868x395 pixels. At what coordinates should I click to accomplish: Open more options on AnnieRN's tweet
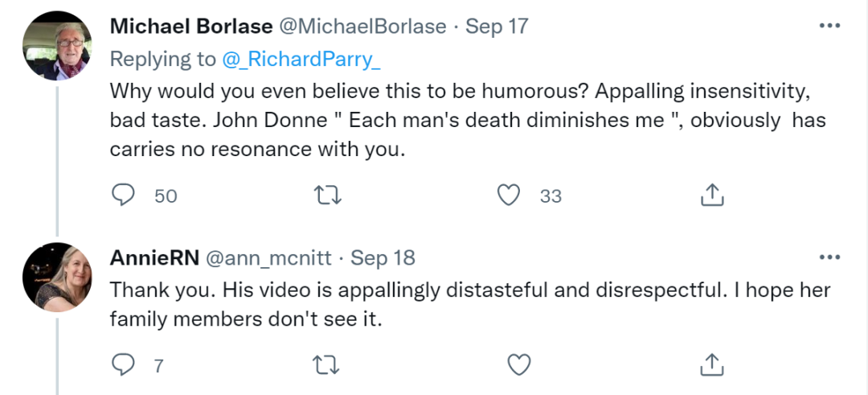829,257
